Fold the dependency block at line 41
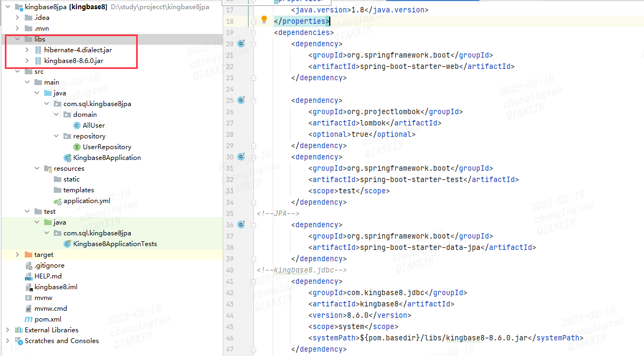Image resolution: width=644 pixels, height=356 pixels. [254, 282]
